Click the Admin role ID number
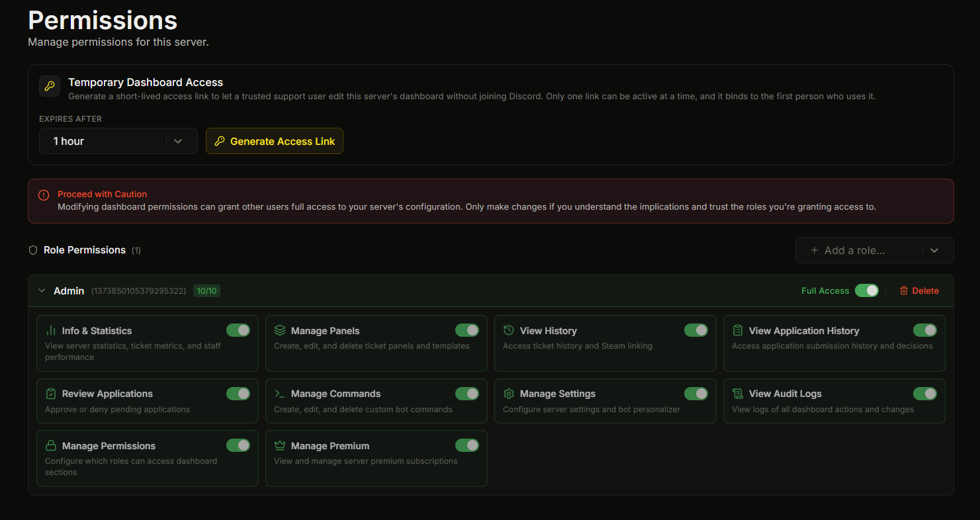The image size is (980, 520). (138, 291)
